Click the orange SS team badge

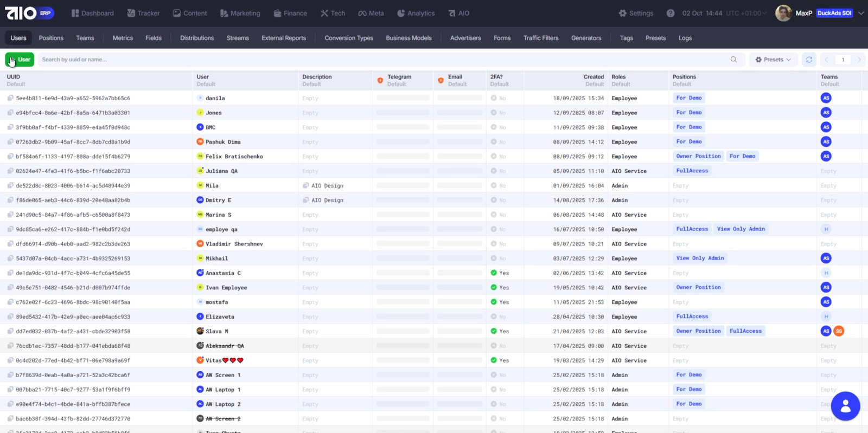pyautogui.click(x=839, y=331)
